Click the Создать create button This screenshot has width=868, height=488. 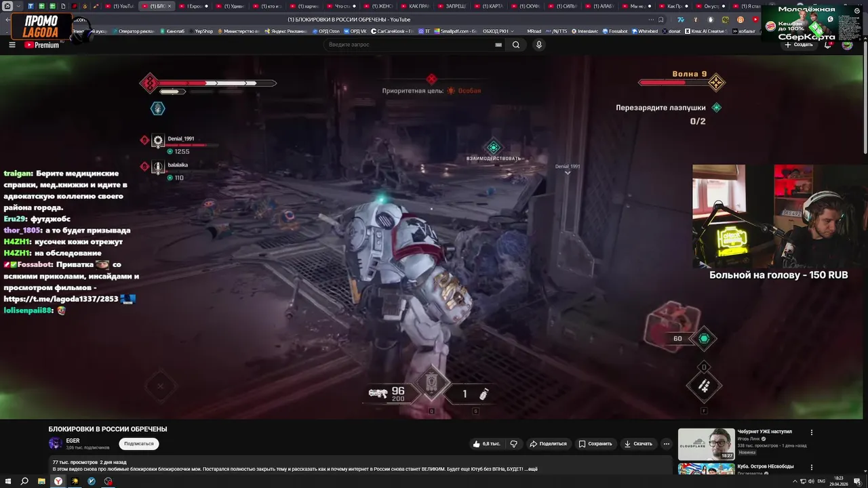tap(798, 45)
